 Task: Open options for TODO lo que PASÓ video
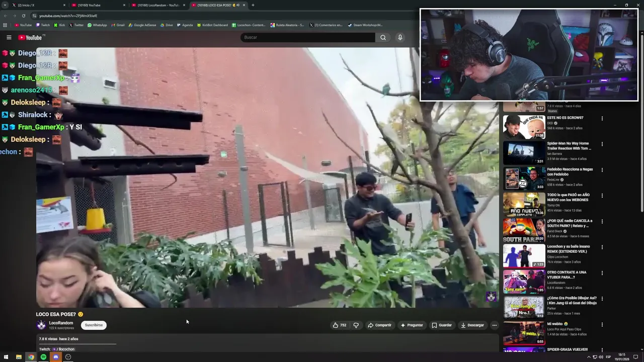coord(602,196)
